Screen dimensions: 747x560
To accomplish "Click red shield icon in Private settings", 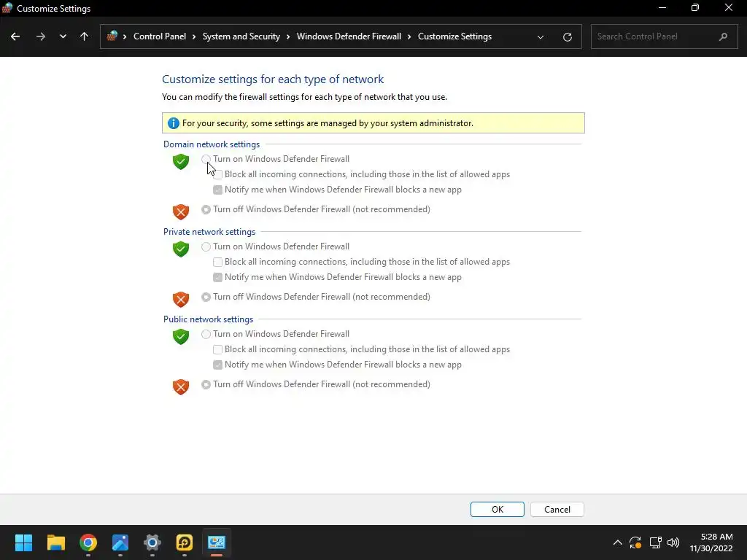I will tap(181, 299).
